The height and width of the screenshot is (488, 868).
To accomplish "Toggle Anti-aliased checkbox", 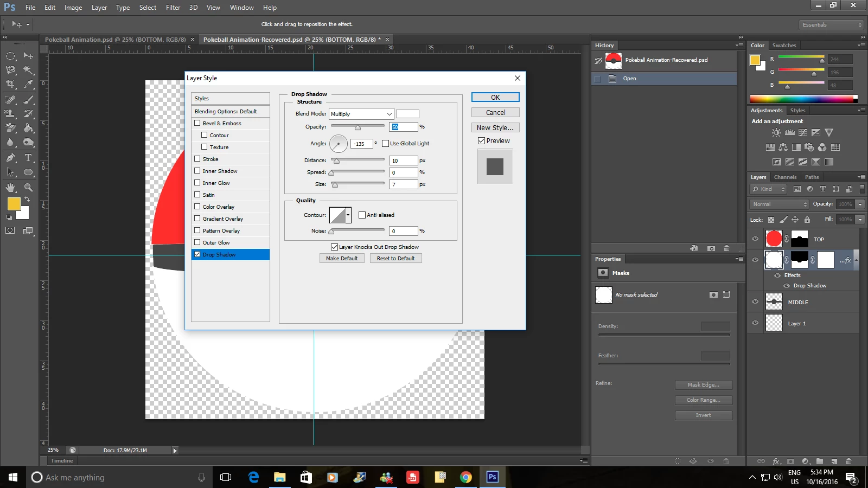I will tap(362, 215).
